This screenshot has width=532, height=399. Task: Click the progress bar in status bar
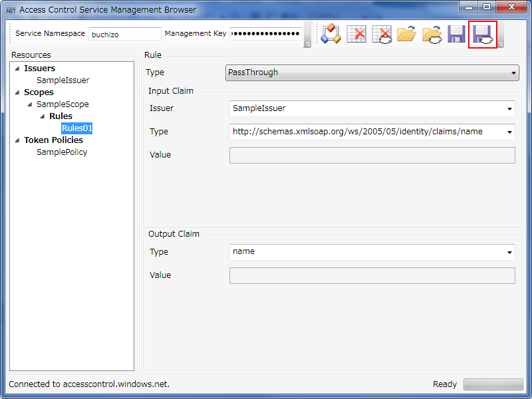493,384
